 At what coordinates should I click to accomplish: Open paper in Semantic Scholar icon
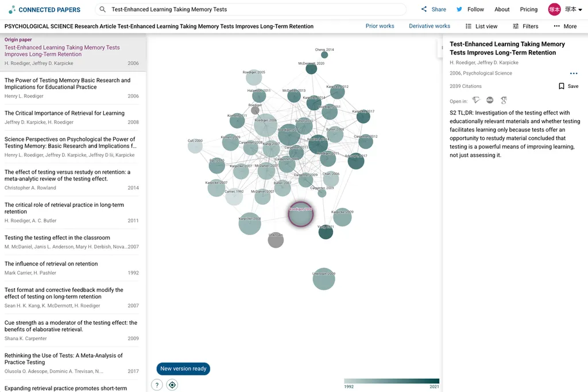coord(476,101)
